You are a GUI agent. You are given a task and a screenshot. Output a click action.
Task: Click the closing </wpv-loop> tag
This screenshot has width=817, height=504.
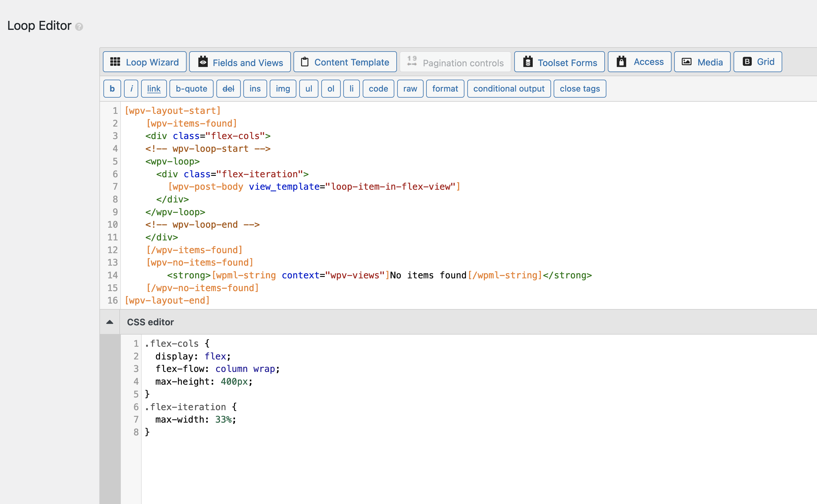coord(175,212)
